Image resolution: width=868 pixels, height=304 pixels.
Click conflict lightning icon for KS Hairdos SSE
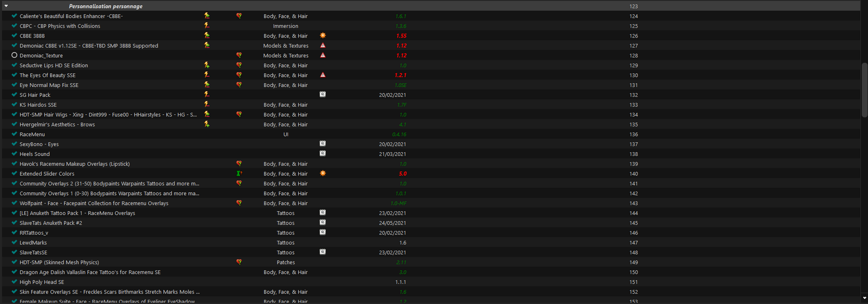207,104
